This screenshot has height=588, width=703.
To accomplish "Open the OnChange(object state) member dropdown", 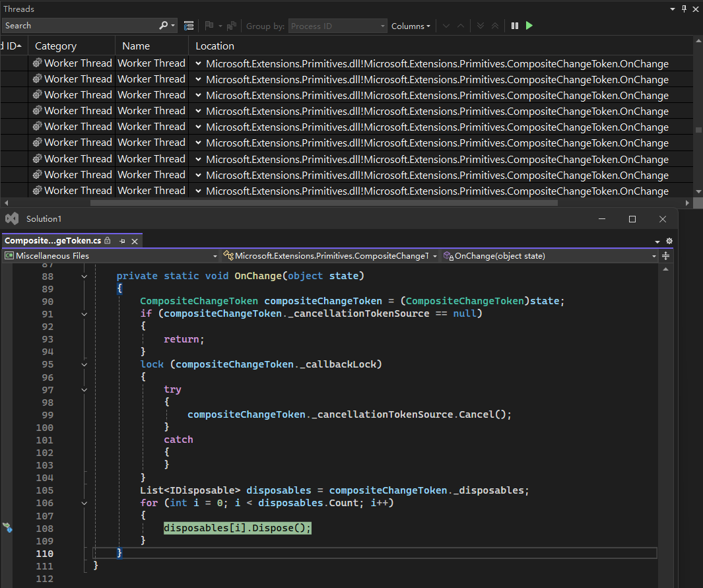I will coord(550,256).
